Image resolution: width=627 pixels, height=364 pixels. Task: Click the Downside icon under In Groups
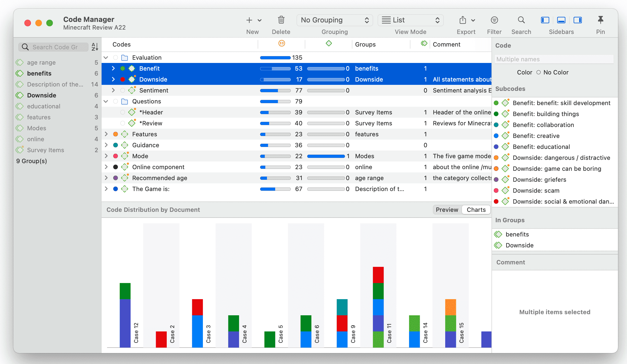point(498,245)
